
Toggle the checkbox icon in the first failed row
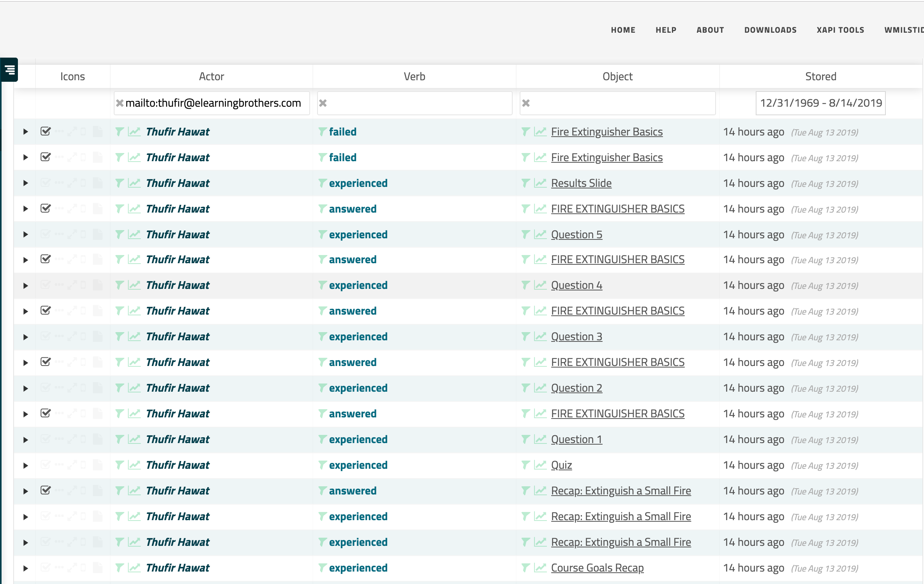(46, 131)
